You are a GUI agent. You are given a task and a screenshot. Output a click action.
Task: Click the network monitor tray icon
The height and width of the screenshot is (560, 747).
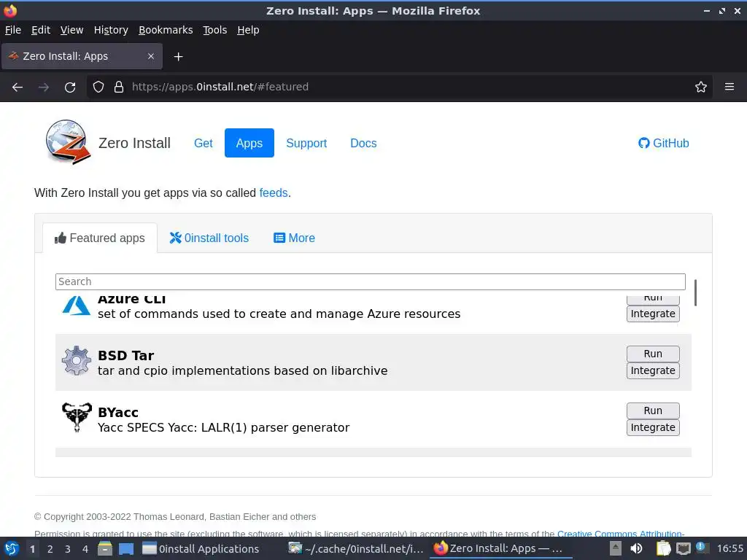point(684,548)
